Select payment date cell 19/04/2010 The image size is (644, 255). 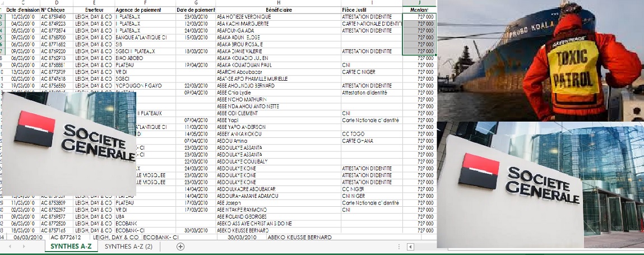point(196,65)
